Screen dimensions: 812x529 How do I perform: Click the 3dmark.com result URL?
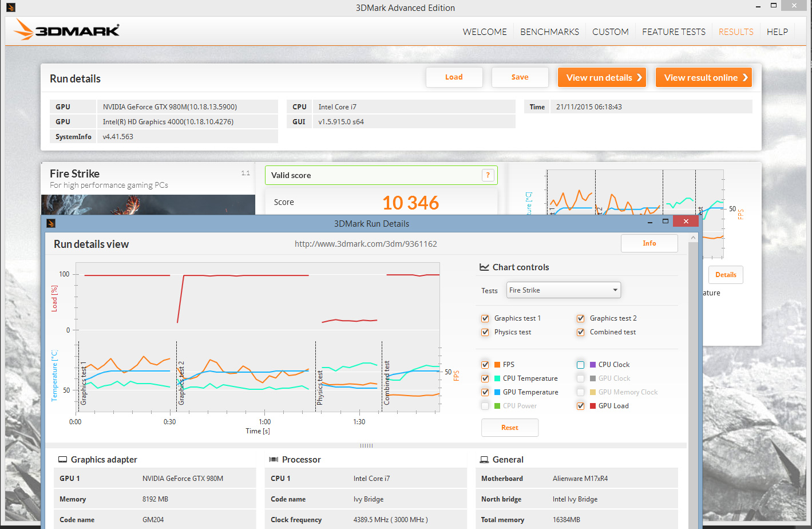(x=366, y=244)
